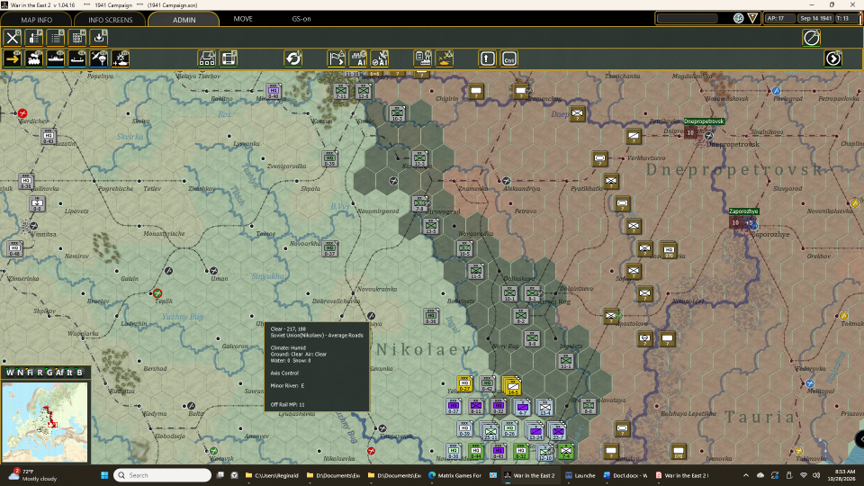Screen dimensions: 864x486
Task: Click the end turn chevron button
Action: tap(833, 58)
